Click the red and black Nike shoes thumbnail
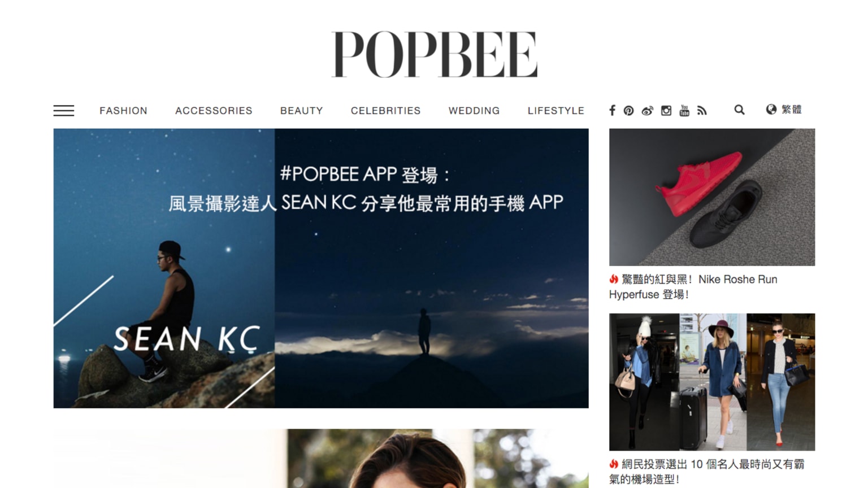Viewport: 868px width, 488px height. pyautogui.click(x=712, y=197)
